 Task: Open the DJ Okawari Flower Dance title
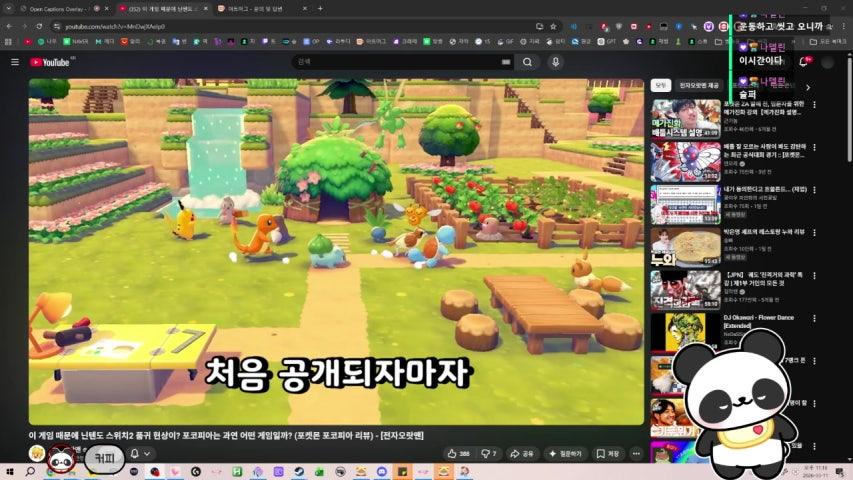(x=759, y=321)
